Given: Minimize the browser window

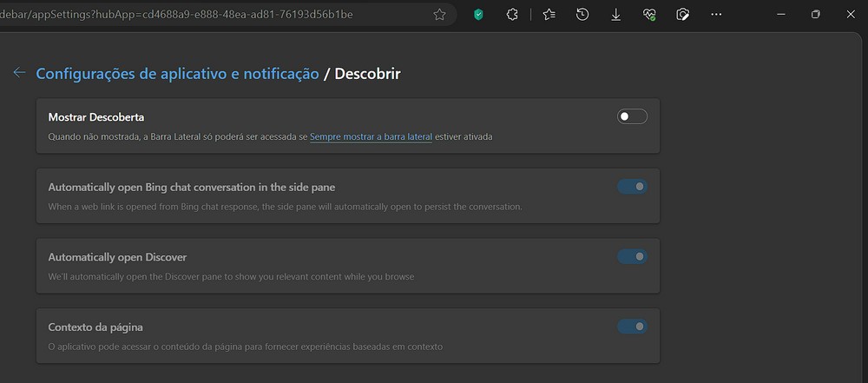Looking at the screenshot, I should pos(781,15).
